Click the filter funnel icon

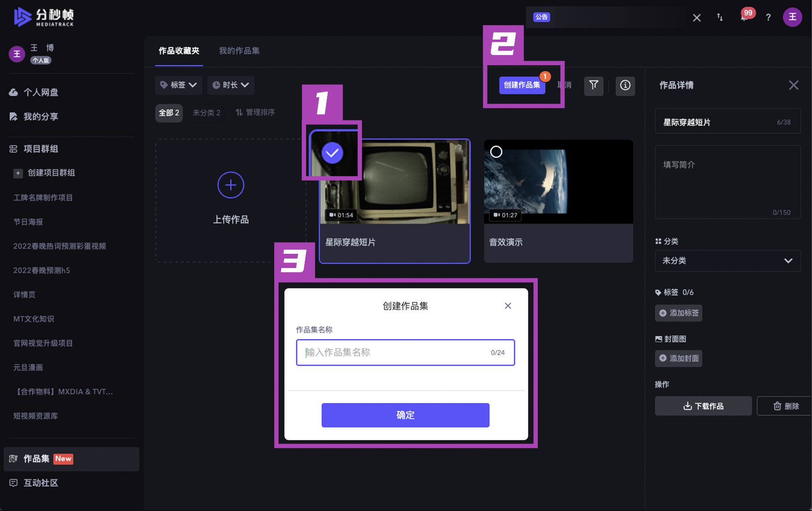pyautogui.click(x=594, y=85)
